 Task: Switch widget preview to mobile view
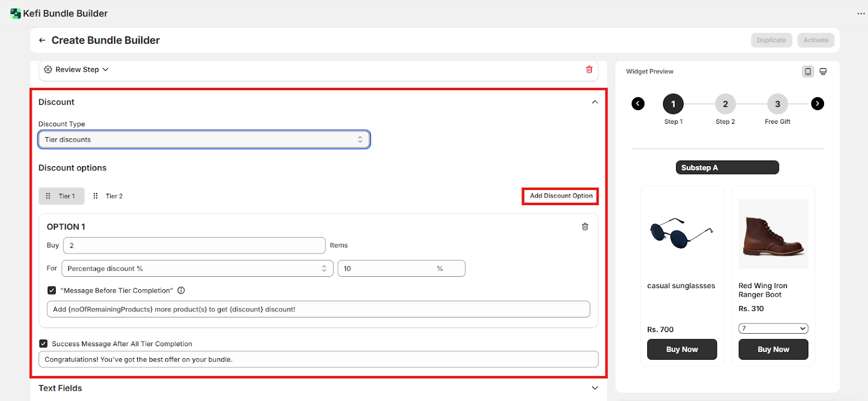808,72
